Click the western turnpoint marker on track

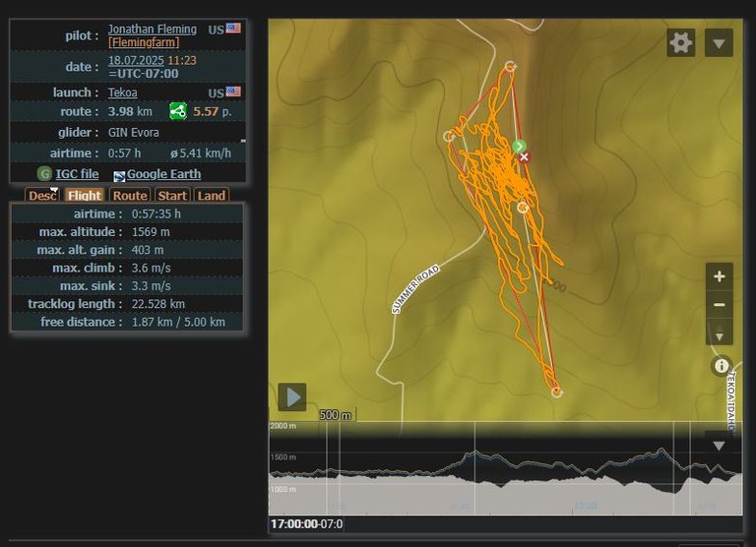tap(449, 137)
